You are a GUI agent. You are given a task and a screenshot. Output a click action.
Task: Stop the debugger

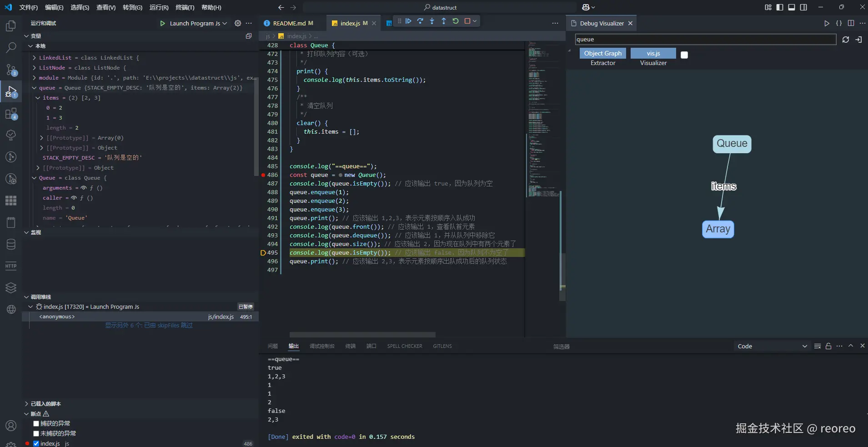(467, 21)
